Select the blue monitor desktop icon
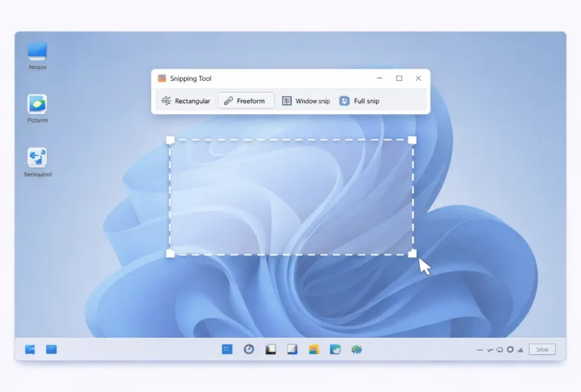 (37, 55)
